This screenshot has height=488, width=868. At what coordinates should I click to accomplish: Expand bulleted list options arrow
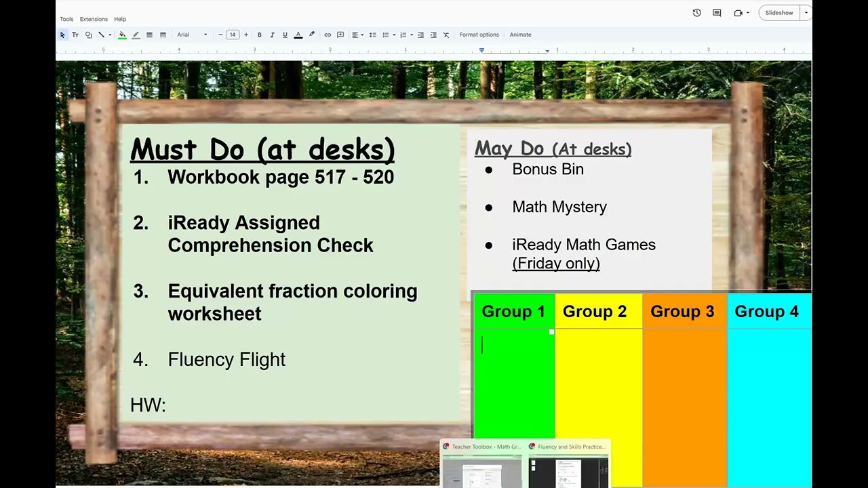[393, 35]
